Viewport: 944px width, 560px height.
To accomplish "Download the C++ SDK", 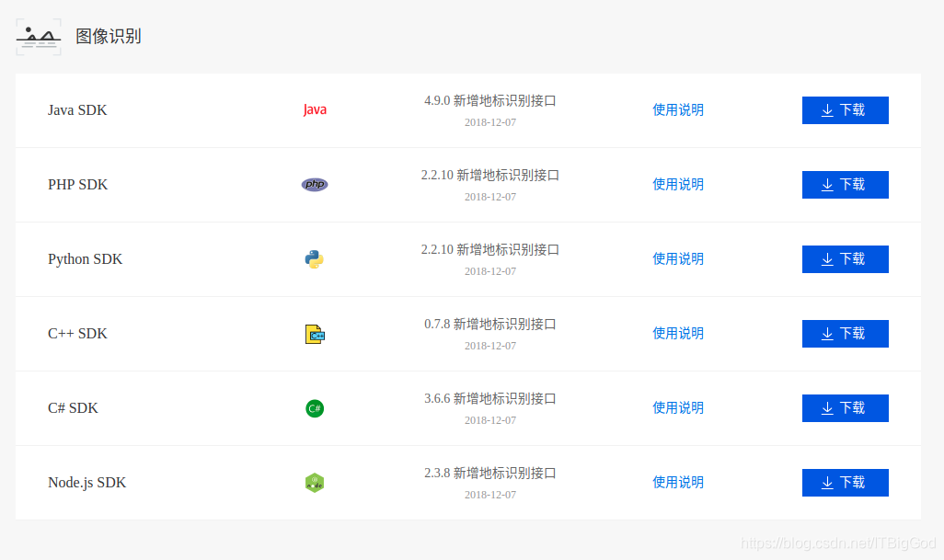I will (x=845, y=333).
